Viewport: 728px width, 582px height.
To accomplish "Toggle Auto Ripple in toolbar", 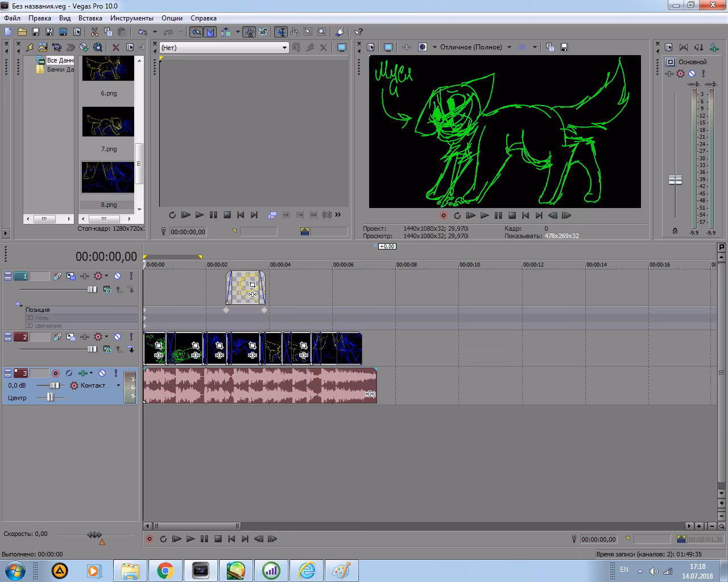I will [x=226, y=32].
